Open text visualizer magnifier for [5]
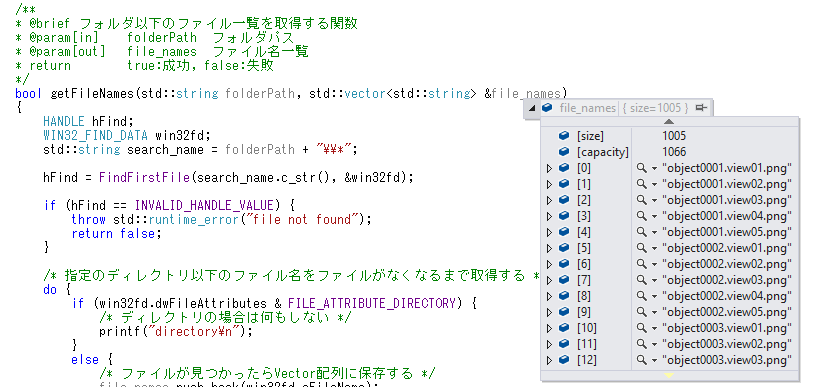This screenshot has width=818, height=387. coord(642,248)
